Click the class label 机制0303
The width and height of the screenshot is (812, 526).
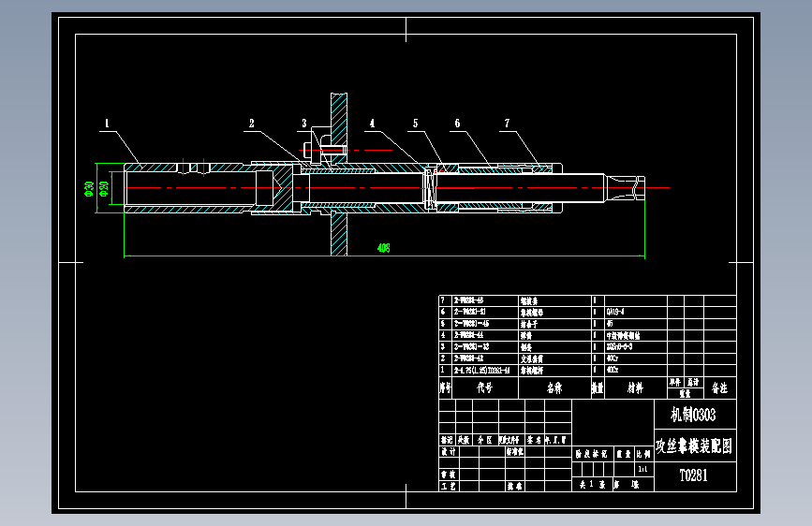[x=693, y=415]
